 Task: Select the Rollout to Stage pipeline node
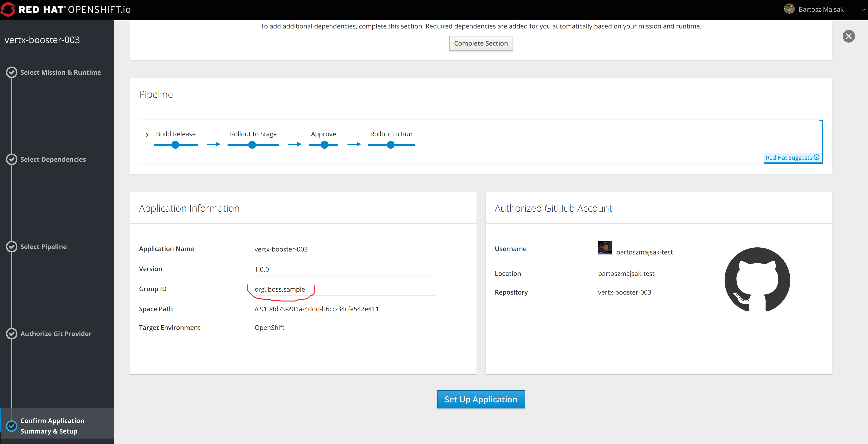coord(253,145)
